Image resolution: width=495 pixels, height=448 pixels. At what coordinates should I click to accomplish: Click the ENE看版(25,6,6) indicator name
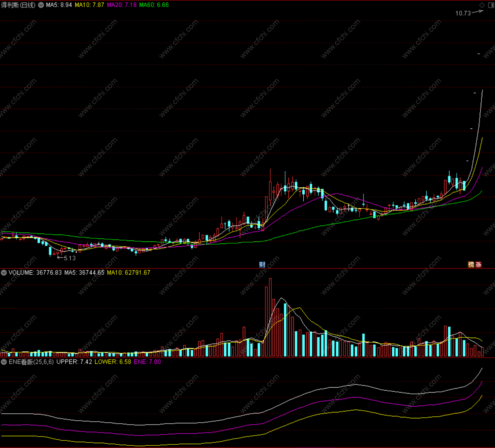point(31,362)
